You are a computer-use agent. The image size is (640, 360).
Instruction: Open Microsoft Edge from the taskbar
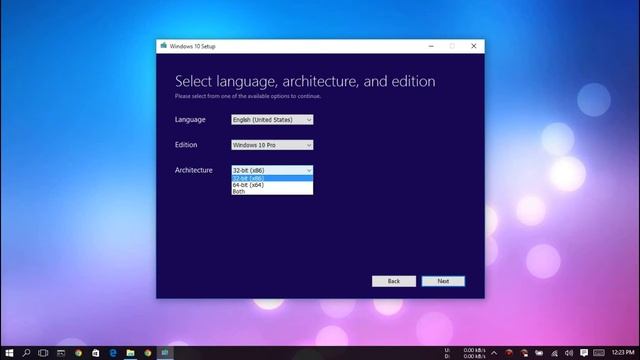tap(113, 353)
